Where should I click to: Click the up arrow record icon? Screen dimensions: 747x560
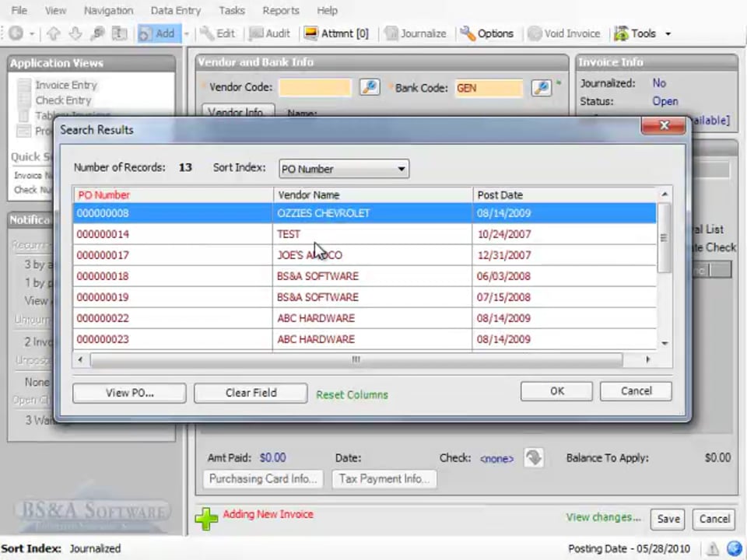tap(54, 33)
